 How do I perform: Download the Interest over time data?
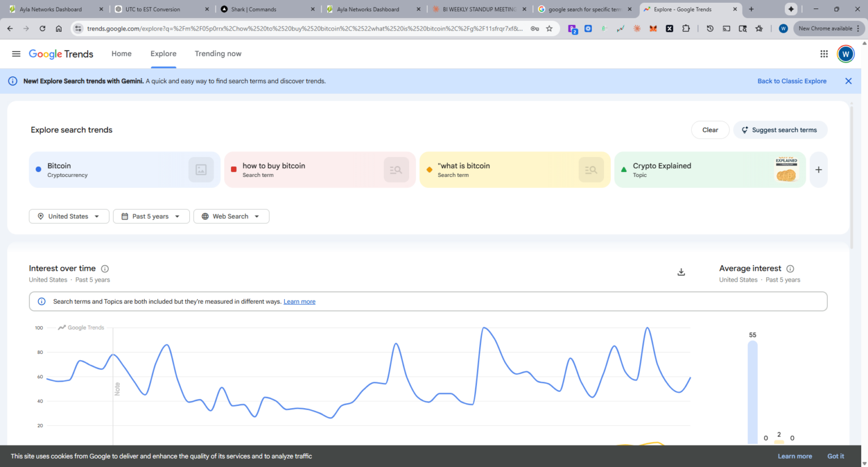click(x=681, y=272)
